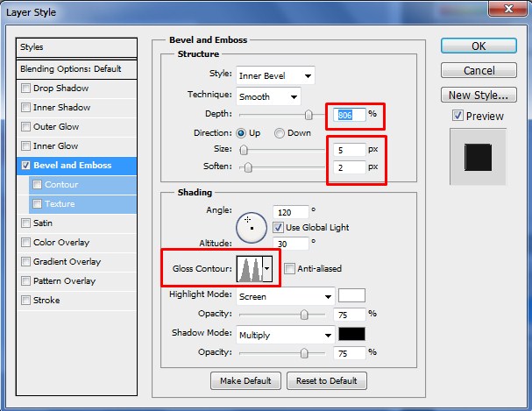Enable the Pattern Overlay checkbox

pyautogui.click(x=25, y=281)
